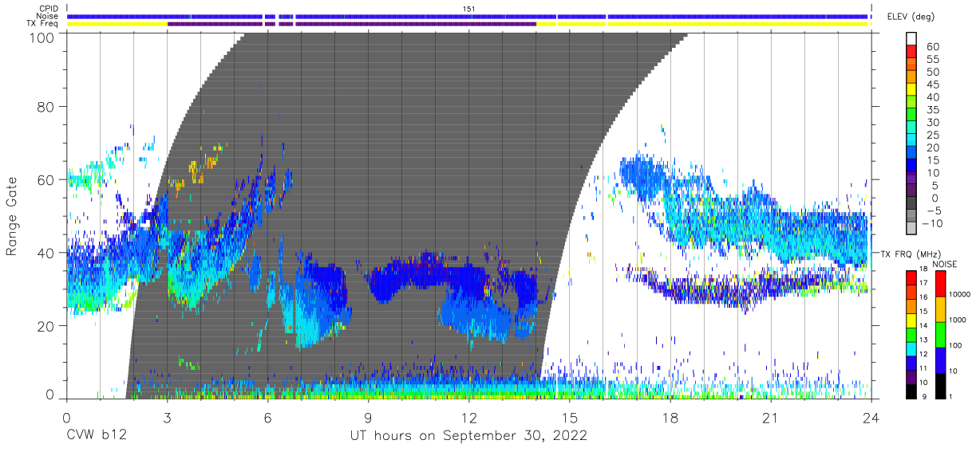Click the 13 label on TX frequency colorbar
This screenshot has height=452, width=980.
[923, 340]
